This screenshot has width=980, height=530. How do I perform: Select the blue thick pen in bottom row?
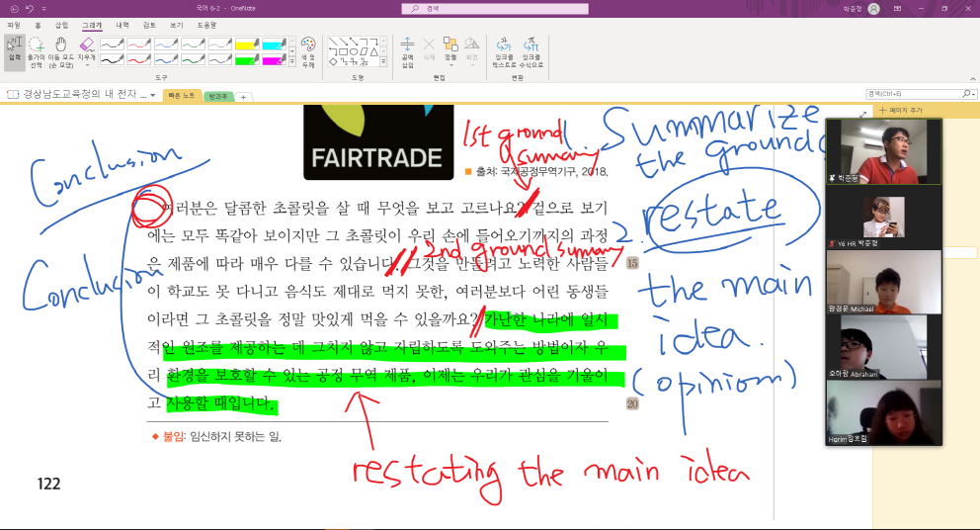[166, 59]
